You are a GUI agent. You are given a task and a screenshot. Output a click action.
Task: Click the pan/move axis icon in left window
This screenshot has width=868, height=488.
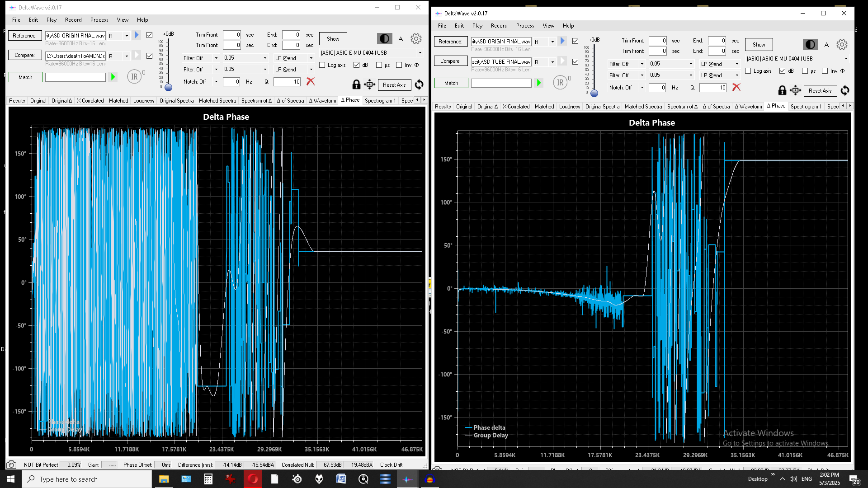tap(370, 84)
